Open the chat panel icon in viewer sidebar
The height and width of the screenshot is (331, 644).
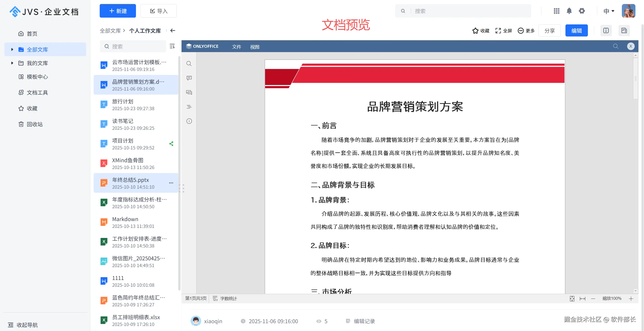pos(189,92)
